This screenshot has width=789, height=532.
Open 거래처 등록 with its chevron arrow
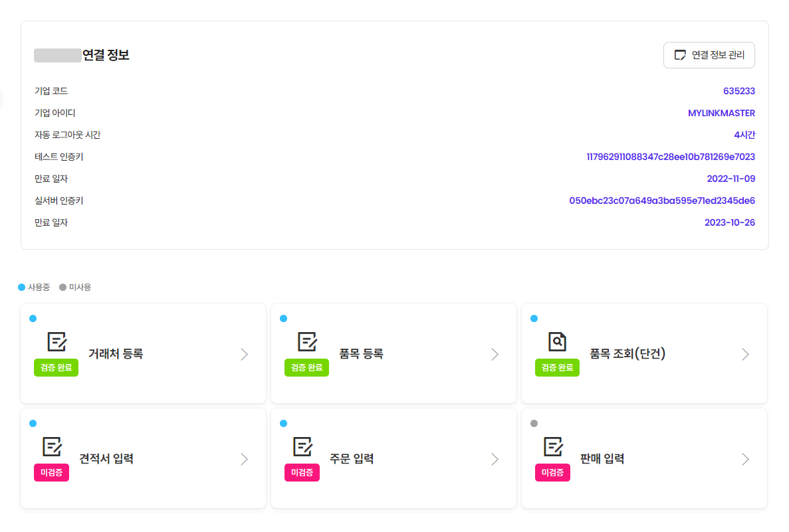pos(244,355)
